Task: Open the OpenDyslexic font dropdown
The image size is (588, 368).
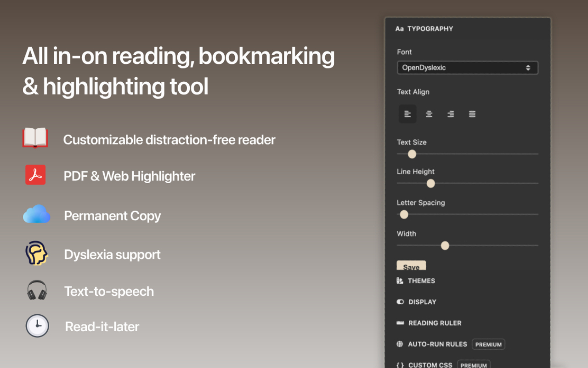Action: (467, 68)
